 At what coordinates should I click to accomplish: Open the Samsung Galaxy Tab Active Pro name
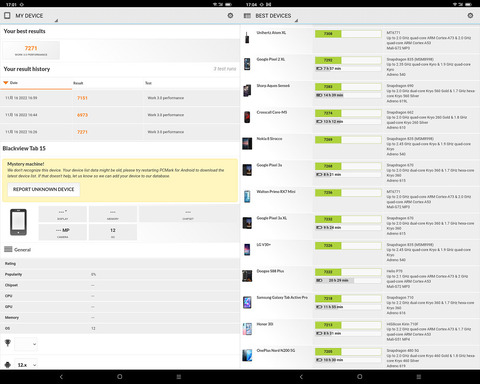tap(282, 297)
